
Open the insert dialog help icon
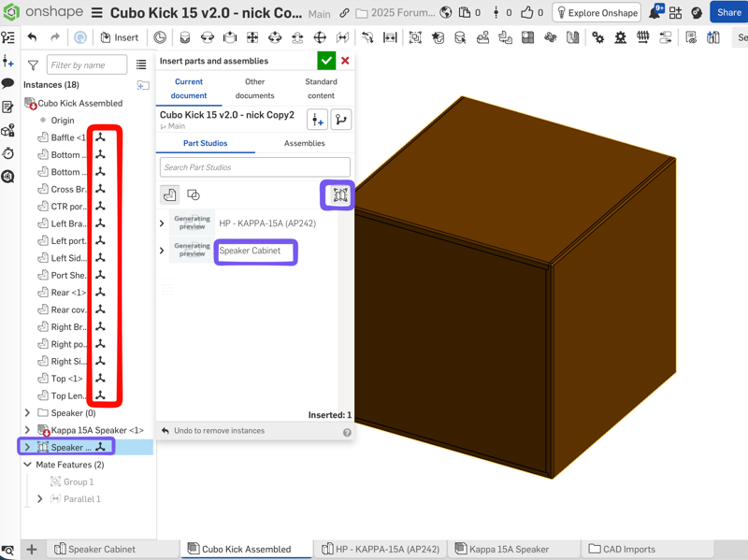click(x=347, y=432)
